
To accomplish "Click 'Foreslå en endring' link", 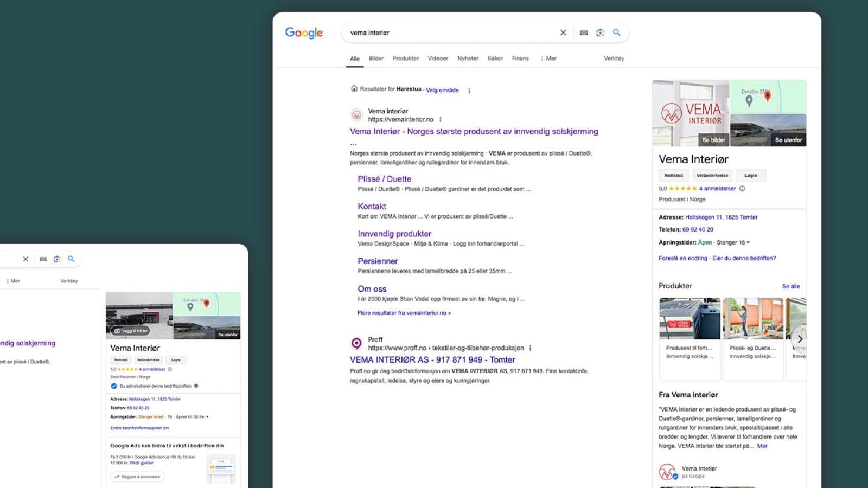I will point(683,259).
